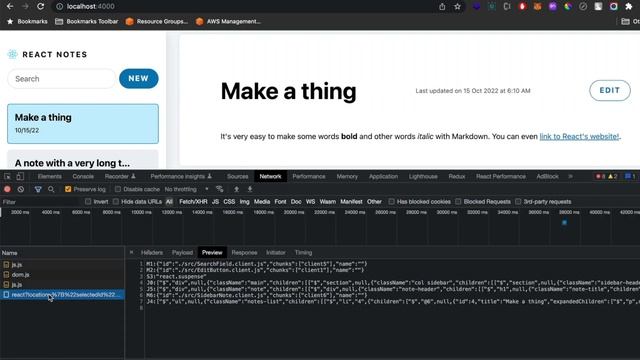This screenshot has height=360, width=640.
Task: Open the Lighthouse tab
Action: point(423,176)
